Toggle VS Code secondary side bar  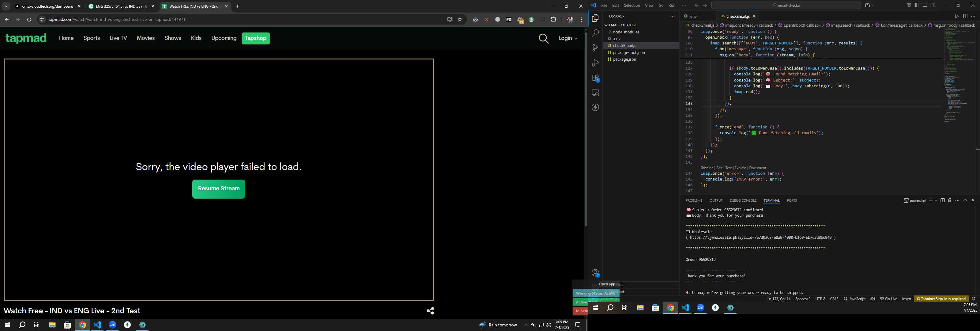[933, 5]
